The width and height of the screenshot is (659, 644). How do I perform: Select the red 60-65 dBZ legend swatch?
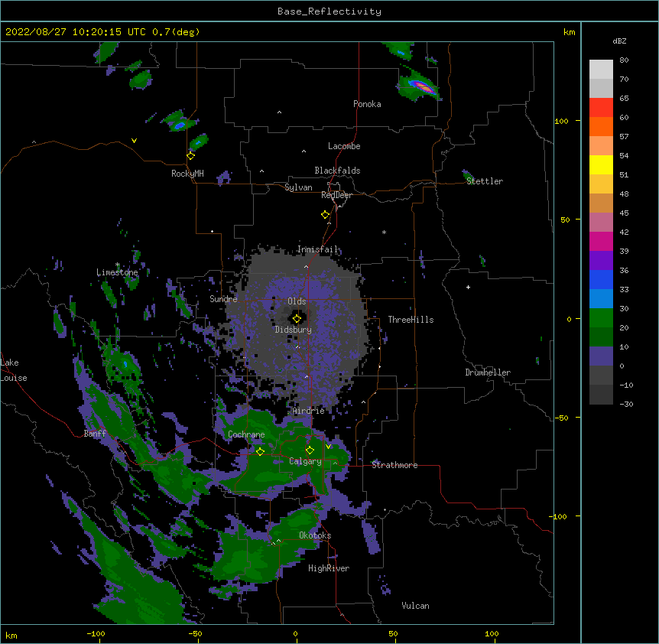click(601, 108)
